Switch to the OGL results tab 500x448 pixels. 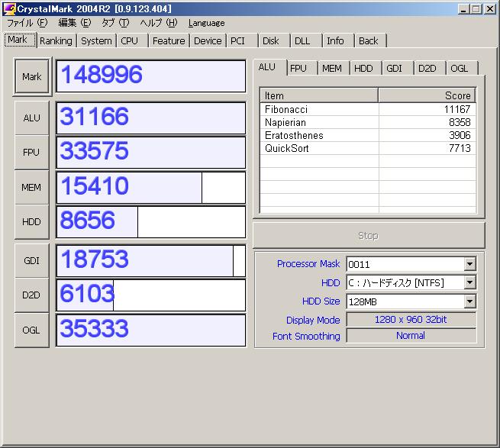click(x=459, y=69)
